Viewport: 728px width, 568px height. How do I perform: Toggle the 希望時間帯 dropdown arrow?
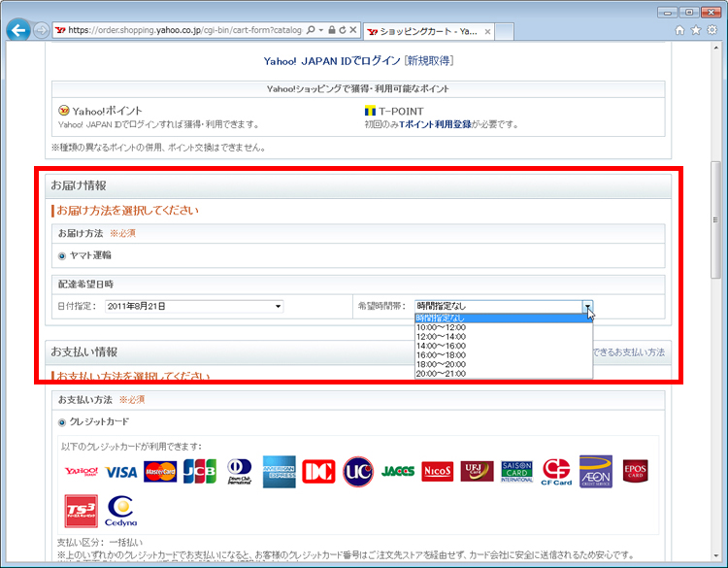click(588, 306)
